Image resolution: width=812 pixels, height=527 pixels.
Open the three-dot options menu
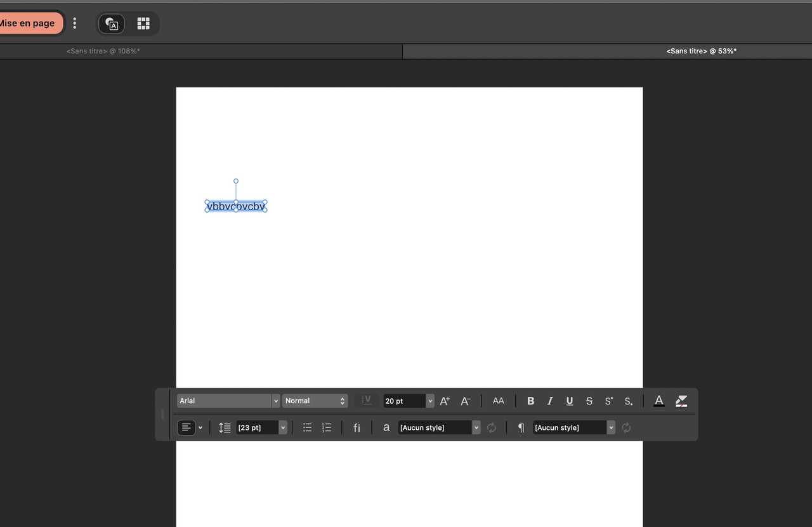[75, 23]
